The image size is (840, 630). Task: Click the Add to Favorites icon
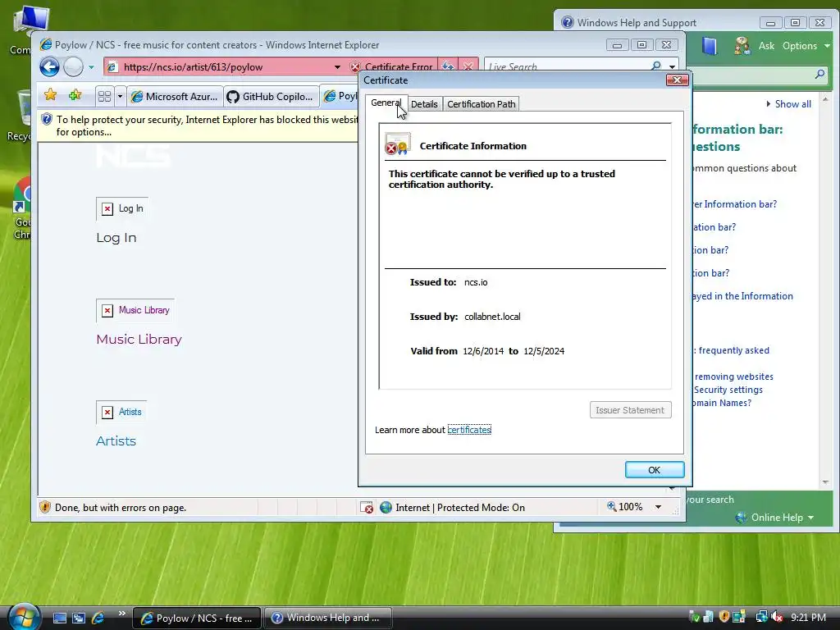coord(75,95)
